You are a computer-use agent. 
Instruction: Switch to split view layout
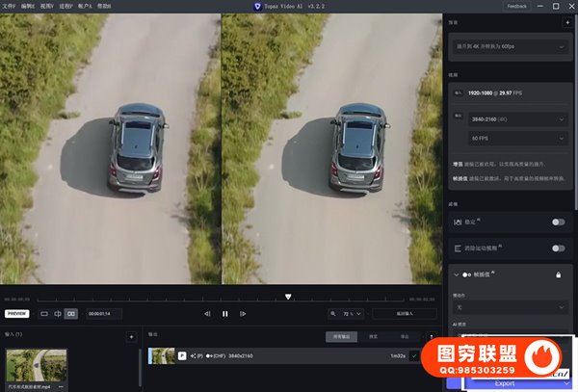(x=58, y=314)
